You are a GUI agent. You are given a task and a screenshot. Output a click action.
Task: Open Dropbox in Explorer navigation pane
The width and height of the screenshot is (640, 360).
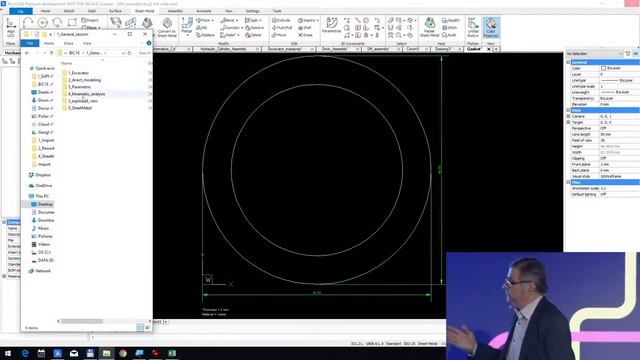tap(40, 175)
